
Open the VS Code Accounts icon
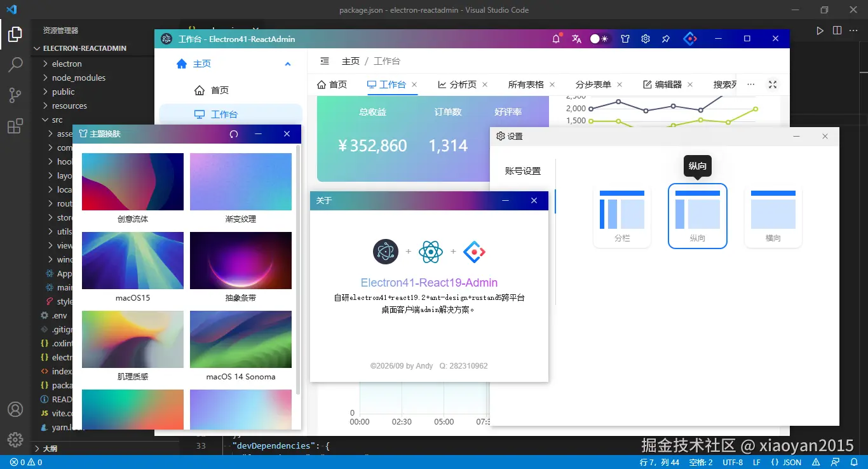[15, 409]
